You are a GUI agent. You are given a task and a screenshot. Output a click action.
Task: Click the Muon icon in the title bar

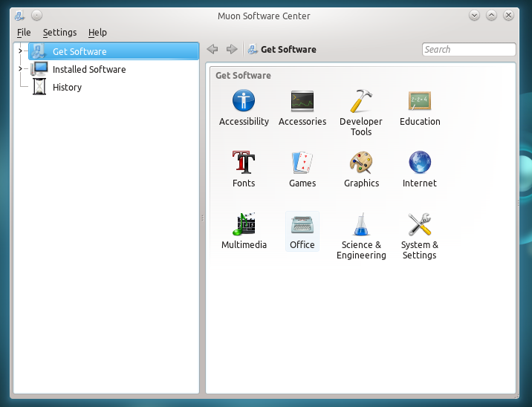[19, 16]
